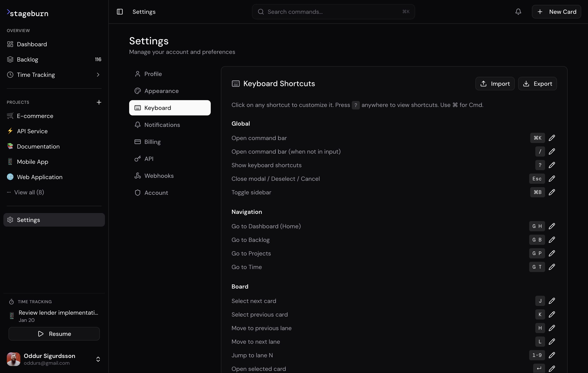Open notifications via the bell icon
Screen dimensions: 588x373
tap(518, 11)
